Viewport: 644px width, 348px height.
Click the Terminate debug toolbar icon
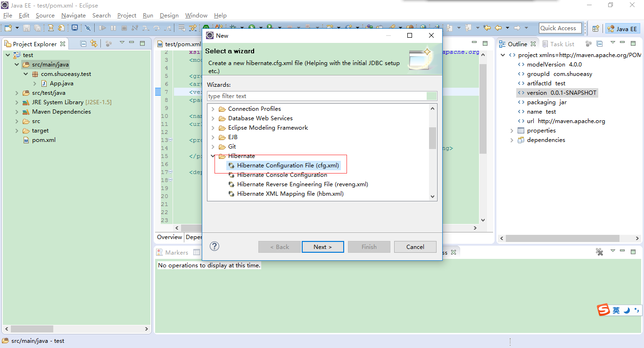(124, 28)
